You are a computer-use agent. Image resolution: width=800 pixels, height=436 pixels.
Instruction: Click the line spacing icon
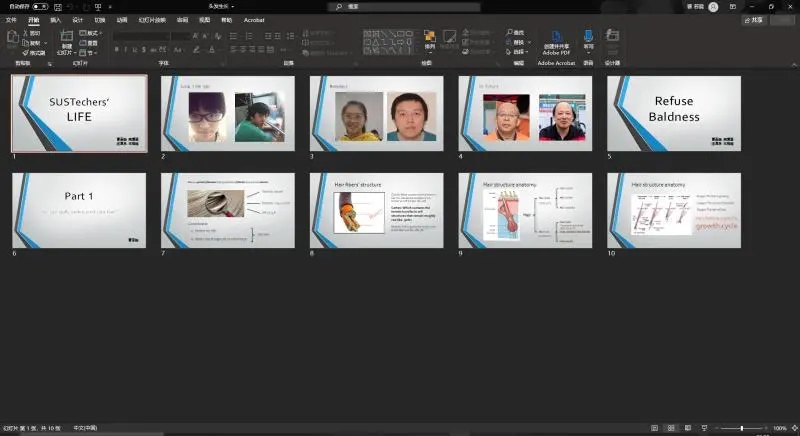(x=290, y=36)
